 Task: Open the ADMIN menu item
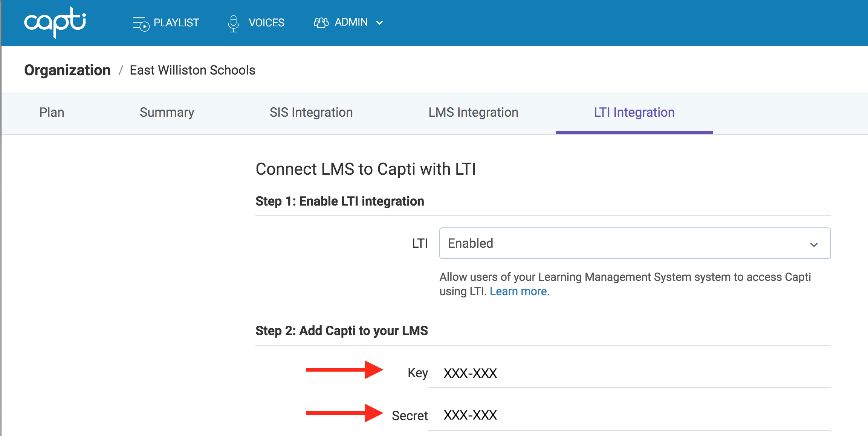pyautogui.click(x=348, y=23)
